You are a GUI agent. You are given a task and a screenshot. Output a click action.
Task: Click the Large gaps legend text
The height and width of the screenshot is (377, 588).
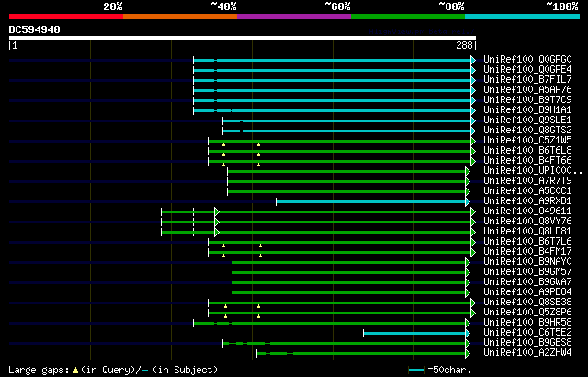[x=39, y=371]
